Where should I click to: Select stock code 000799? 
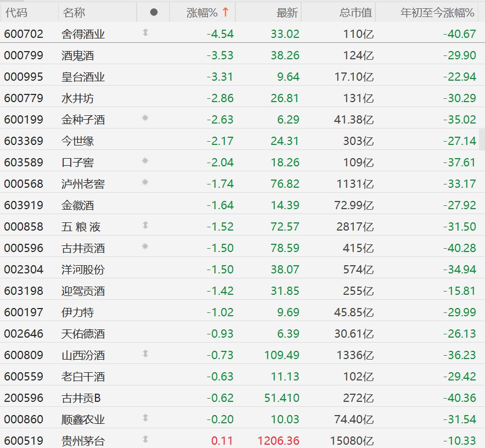pyautogui.click(x=24, y=55)
